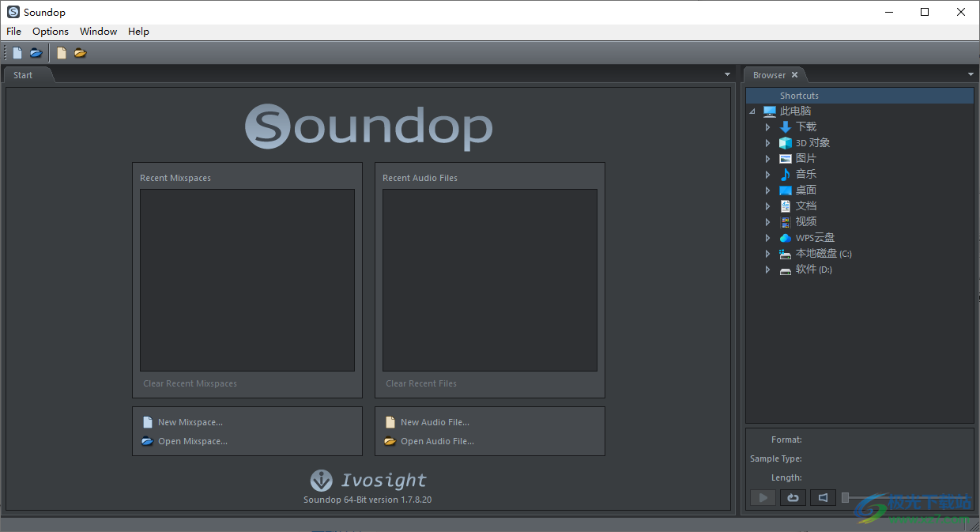Collapse the 此电脑 tree node
Screen dimensions: 980x532
pyautogui.click(x=752, y=111)
